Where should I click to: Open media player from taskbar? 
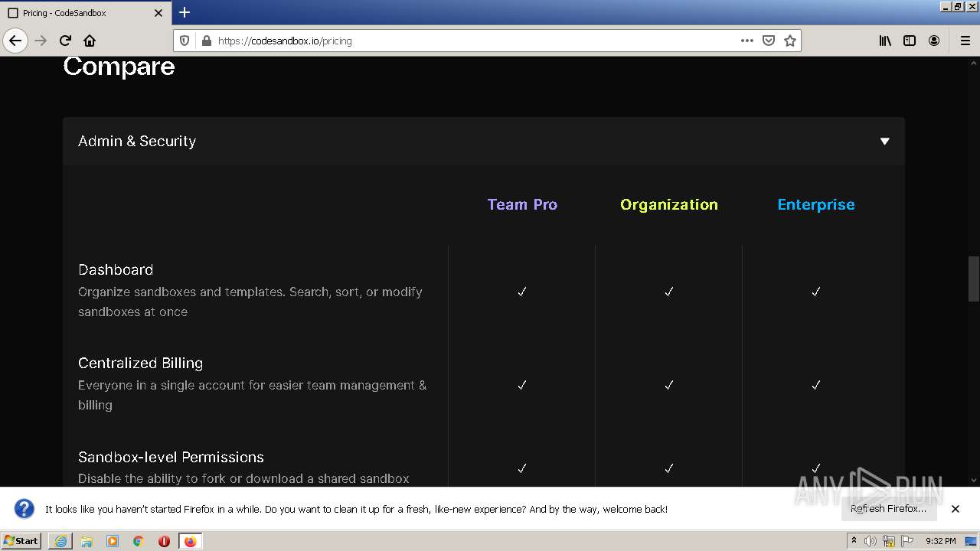[113, 541]
